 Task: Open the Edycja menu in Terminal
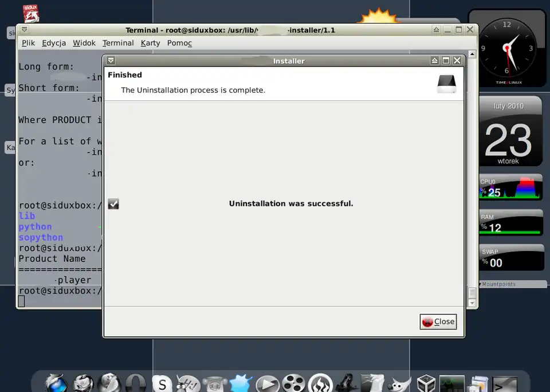pyautogui.click(x=54, y=43)
